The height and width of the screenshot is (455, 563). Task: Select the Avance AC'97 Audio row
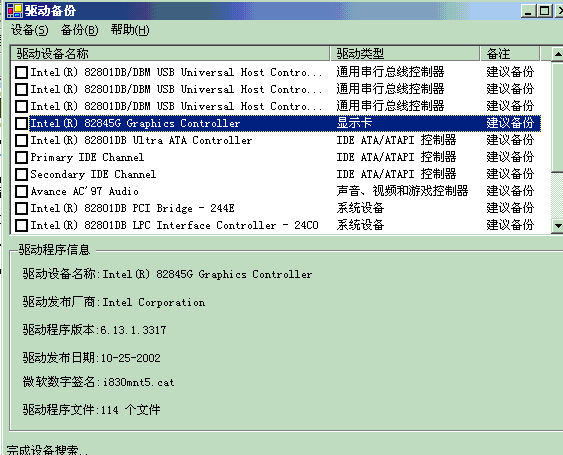click(x=285, y=191)
